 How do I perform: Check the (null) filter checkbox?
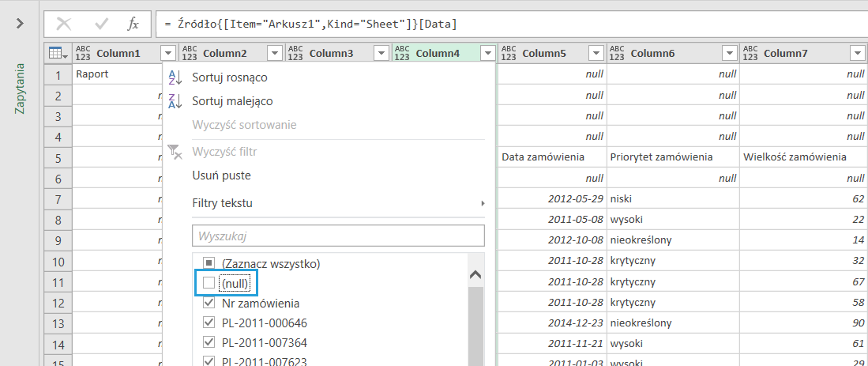point(209,283)
